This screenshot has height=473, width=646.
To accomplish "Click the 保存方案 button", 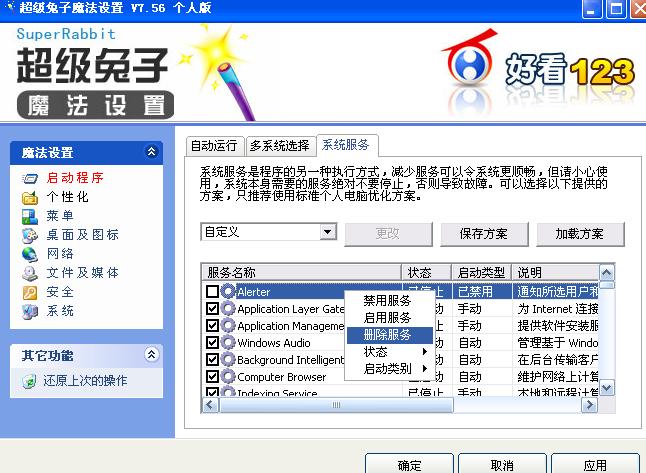I will click(484, 234).
